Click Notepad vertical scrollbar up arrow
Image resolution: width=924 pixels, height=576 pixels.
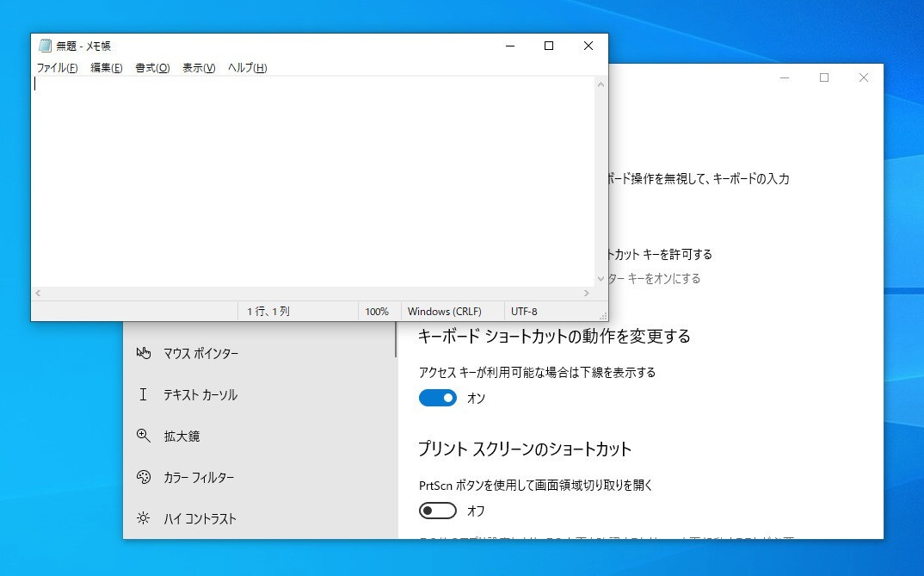(601, 84)
